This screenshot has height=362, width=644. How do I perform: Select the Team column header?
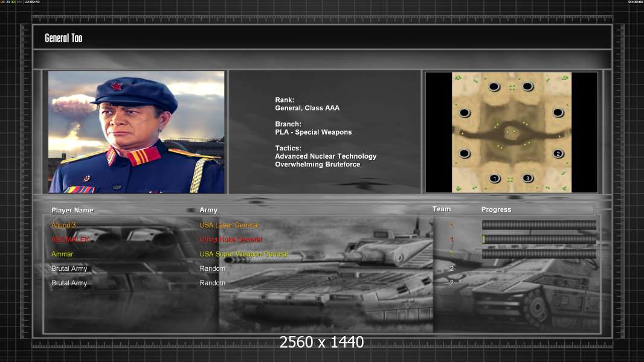coord(442,209)
